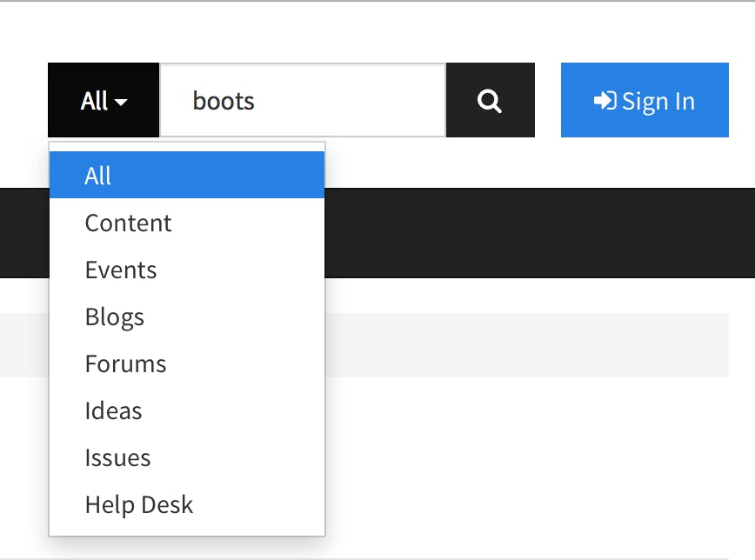Choose Help Desk in the dropdown
This screenshot has height=560, width=755.
(x=139, y=504)
